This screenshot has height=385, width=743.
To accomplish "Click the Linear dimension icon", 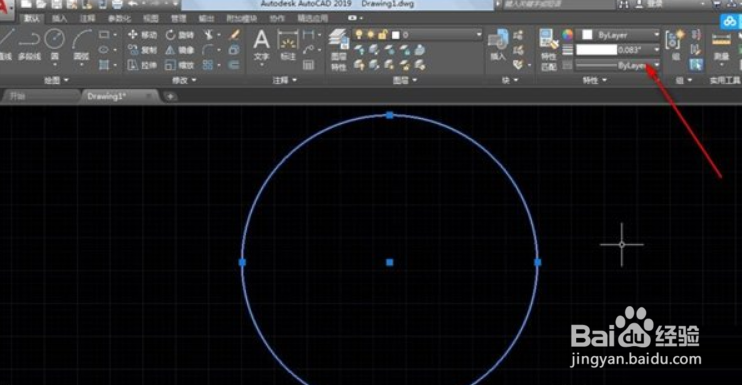I will [x=308, y=35].
